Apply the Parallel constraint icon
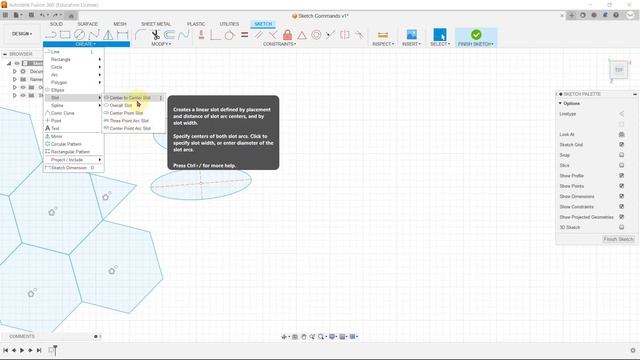 click(258, 35)
